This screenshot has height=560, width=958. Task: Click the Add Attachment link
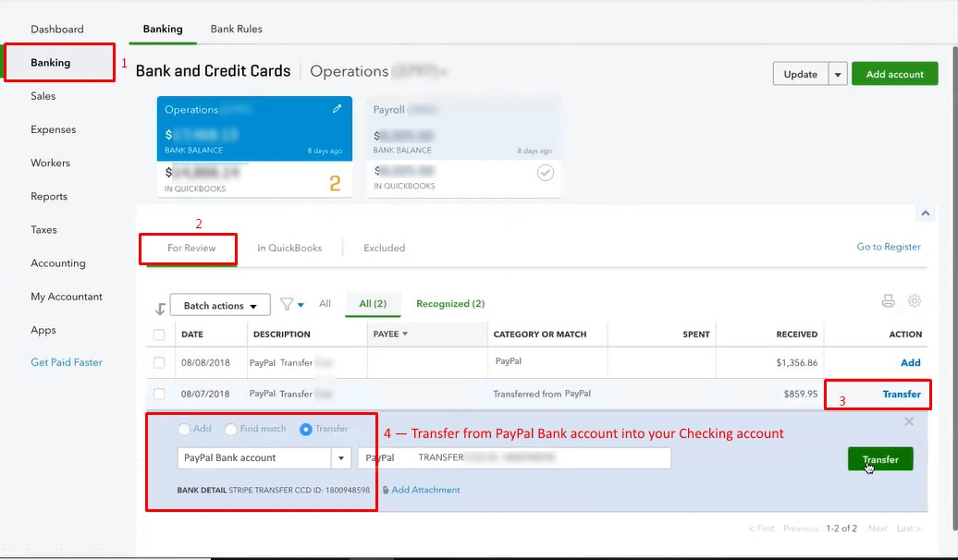point(425,490)
